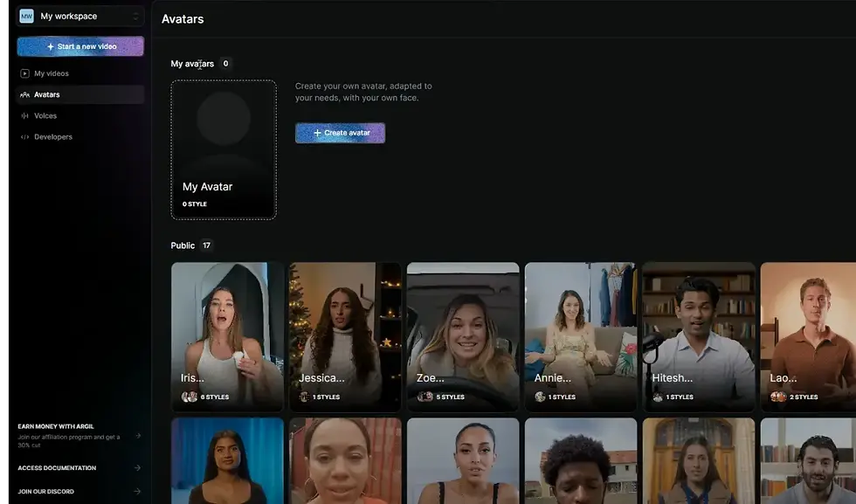Click the '6 STYLES' label on Iris
Screen dimensions: 856x504
coord(215,397)
